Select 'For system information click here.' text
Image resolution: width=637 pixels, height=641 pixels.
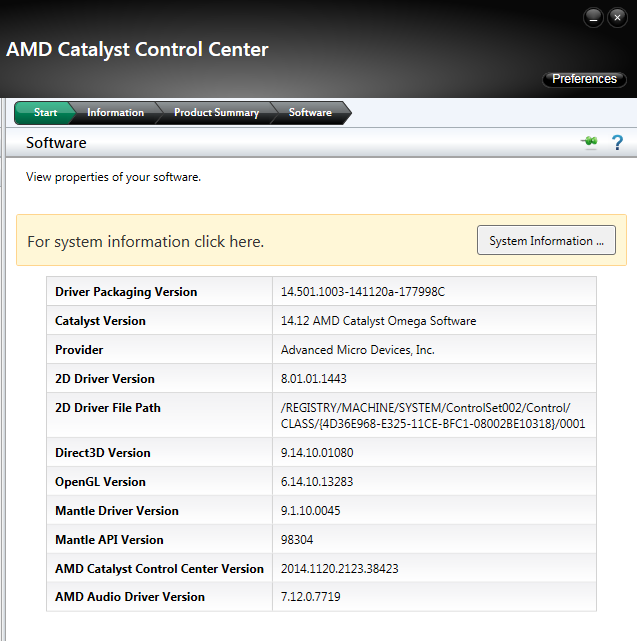click(146, 242)
